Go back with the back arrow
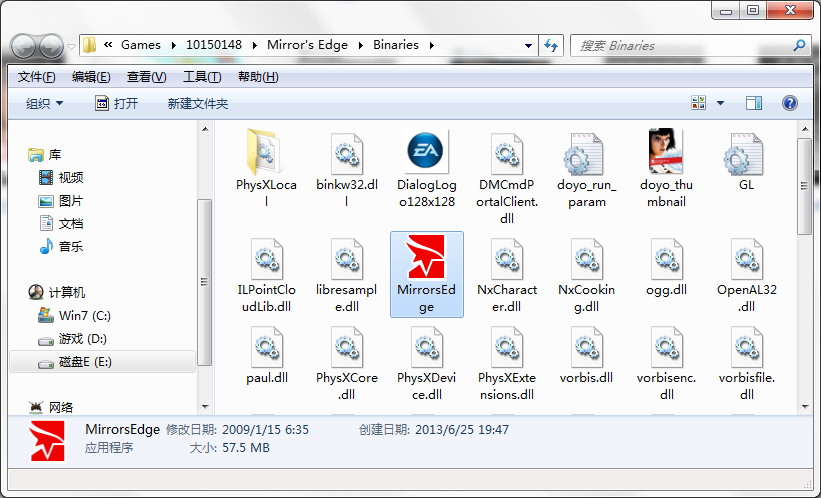 pyautogui.click(x=23, y=46)
